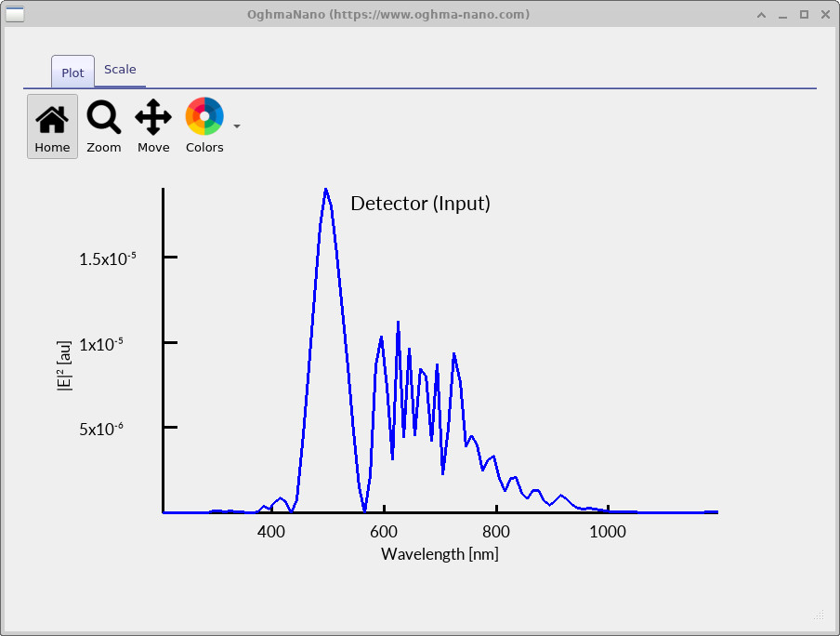Image resolution: width=840 pixels, height=636 pixels.
Task: Click the Detector (Input) plot title
Action: pos(420,204)
